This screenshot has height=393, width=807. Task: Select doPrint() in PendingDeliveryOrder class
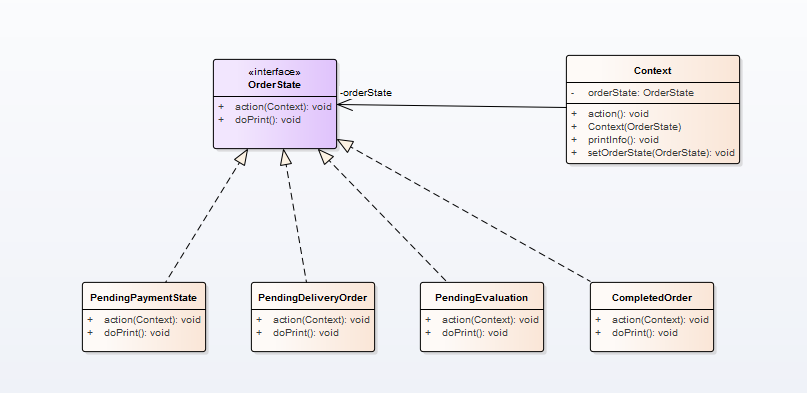pos(306,333)
